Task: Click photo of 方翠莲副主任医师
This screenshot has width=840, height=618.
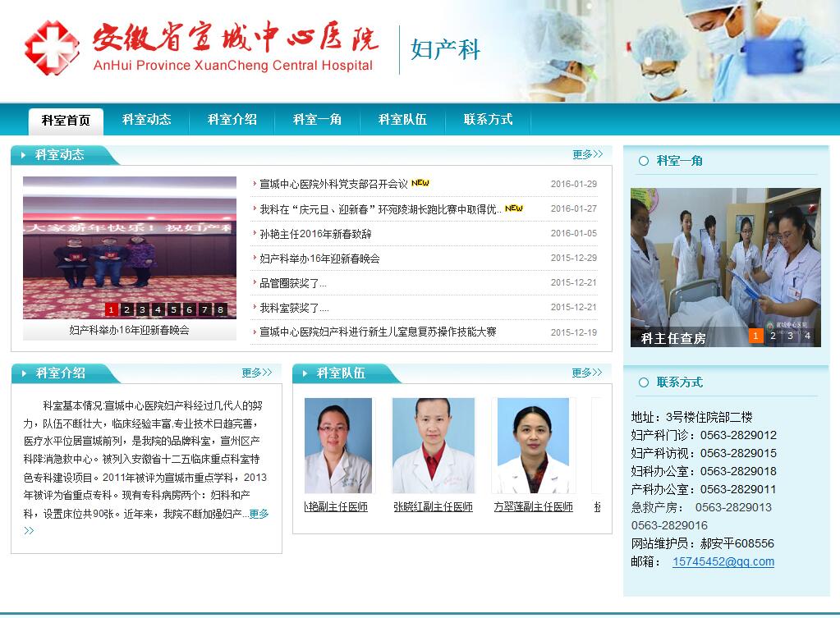Action: [x=534, y=446]
